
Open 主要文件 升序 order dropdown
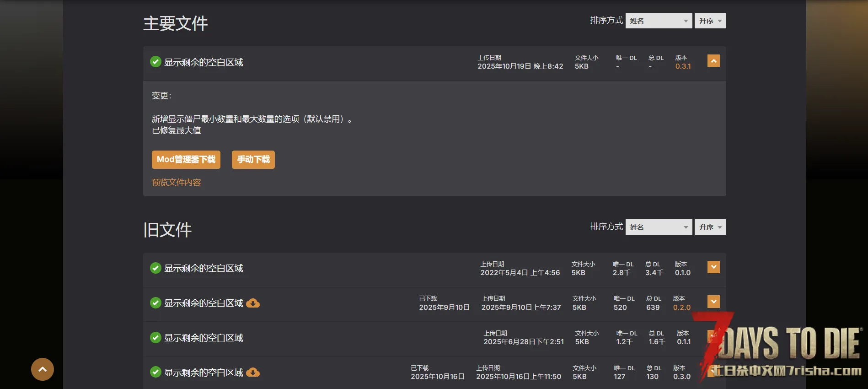[710, 21]
